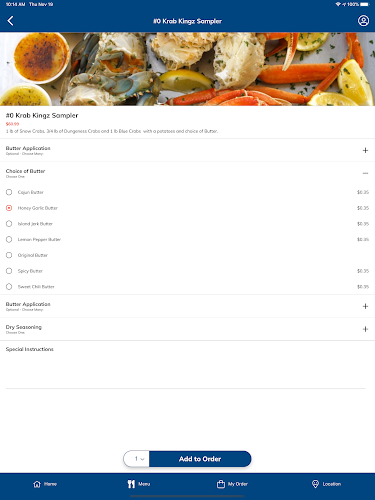Select Island Jerk Butter option
This screenshot has height=500, width=375.
click(x=9, y=224)
